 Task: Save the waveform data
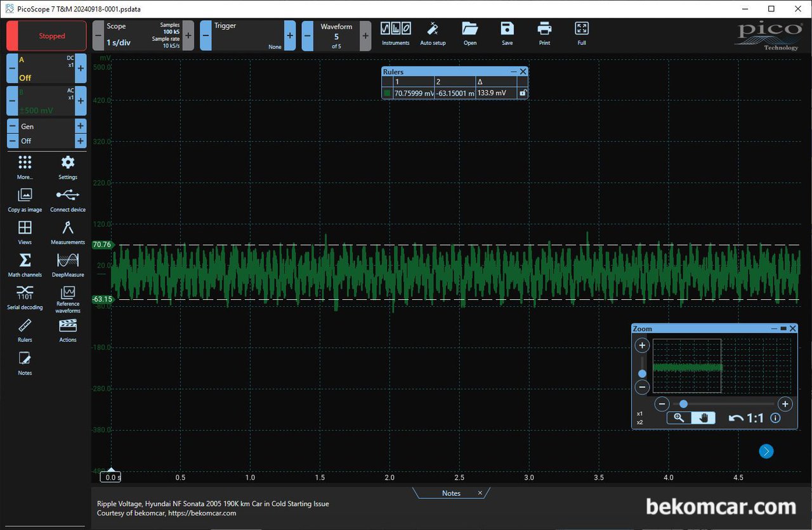click(507, 34)
